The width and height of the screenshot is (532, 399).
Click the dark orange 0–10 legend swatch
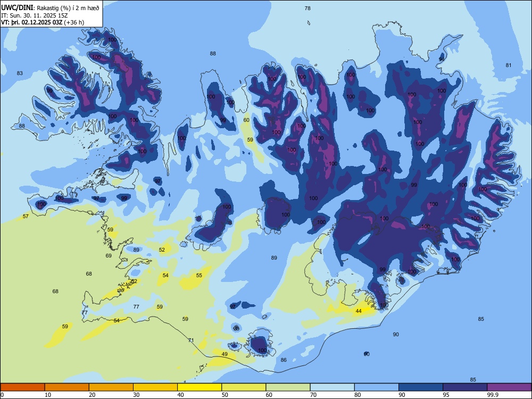[23, 387]
